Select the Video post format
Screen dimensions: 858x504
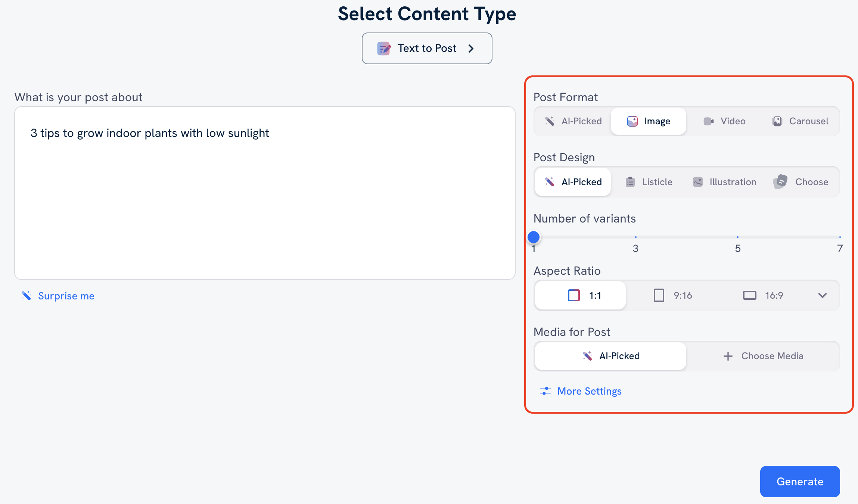point(724,121)
